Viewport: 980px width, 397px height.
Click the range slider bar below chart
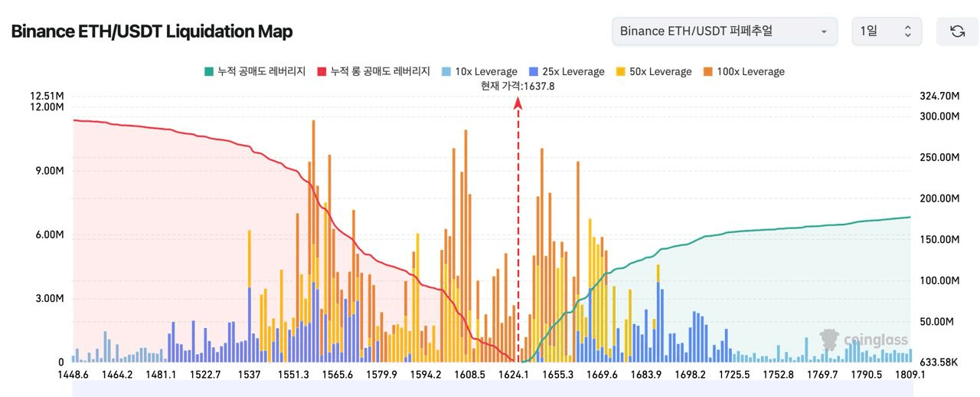click(490, 390)
